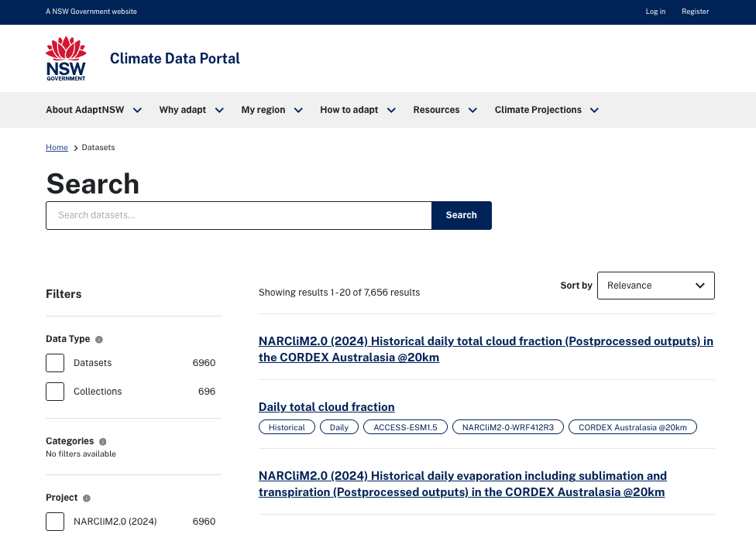
Task: Click the Register link
Action: 695,12
